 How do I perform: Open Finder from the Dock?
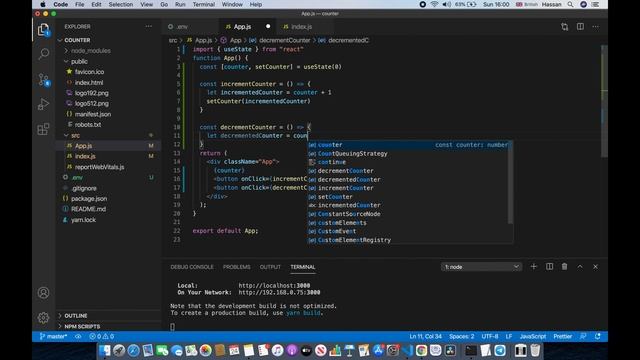(104, 351)
